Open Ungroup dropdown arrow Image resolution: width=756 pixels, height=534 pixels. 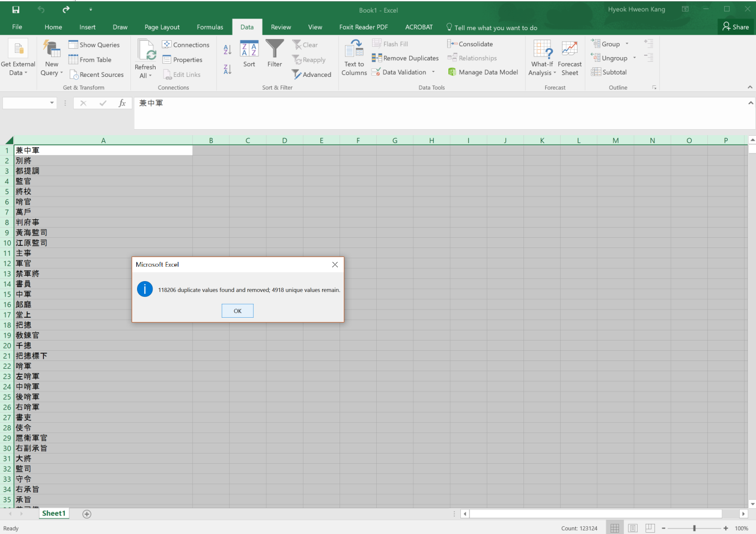click(634, 58)
